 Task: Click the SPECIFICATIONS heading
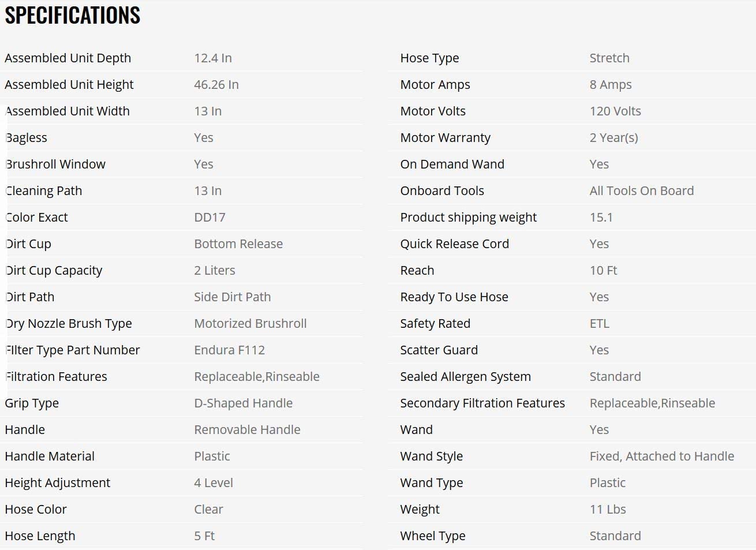[x=73, y=15]
